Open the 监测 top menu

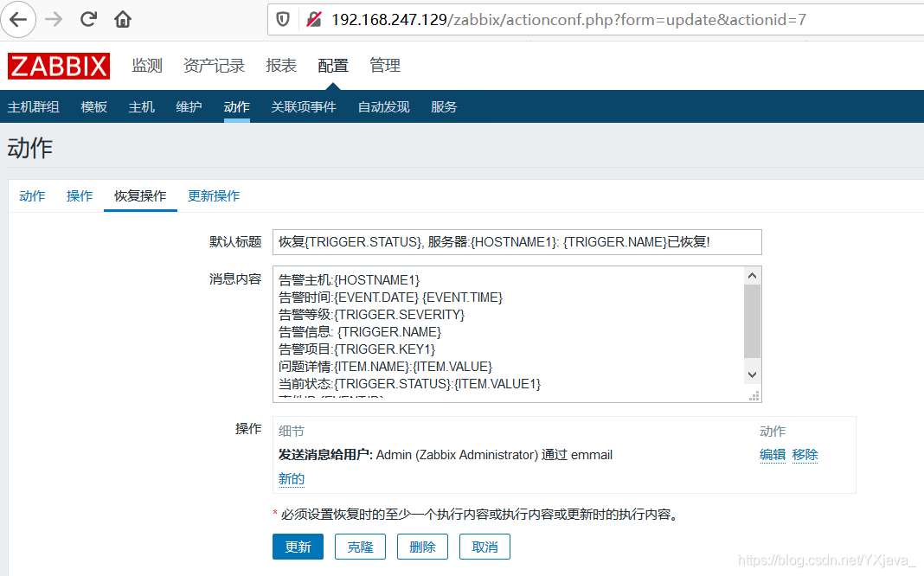pos(147,66)
